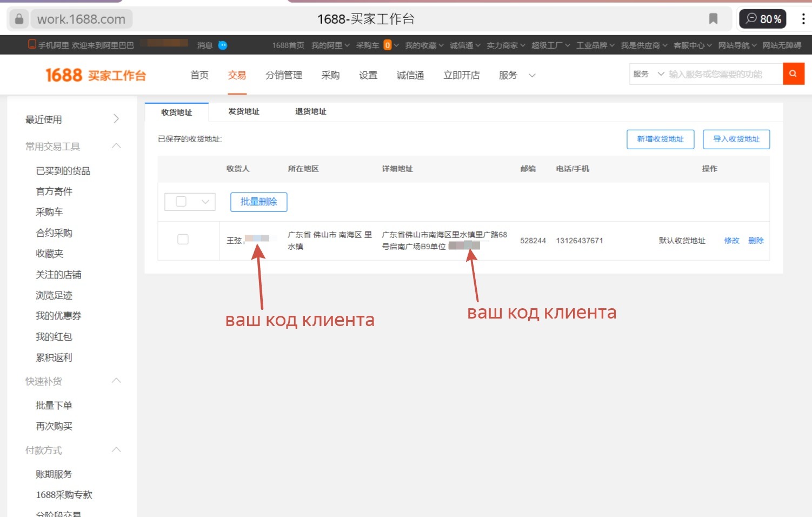The height and width of the screenshot is (517, 812).
Task: Switch to the 退货地址 tab
Action: (x=311, y=111)
